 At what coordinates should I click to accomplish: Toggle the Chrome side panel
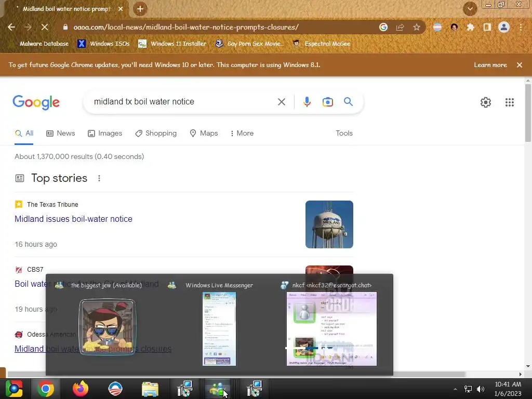click(x=487, y=27)
